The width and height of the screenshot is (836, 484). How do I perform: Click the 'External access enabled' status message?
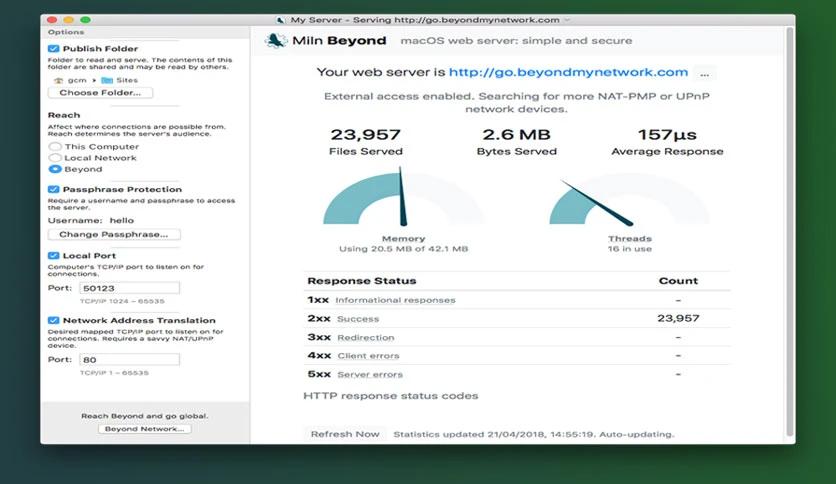point(516,102)
